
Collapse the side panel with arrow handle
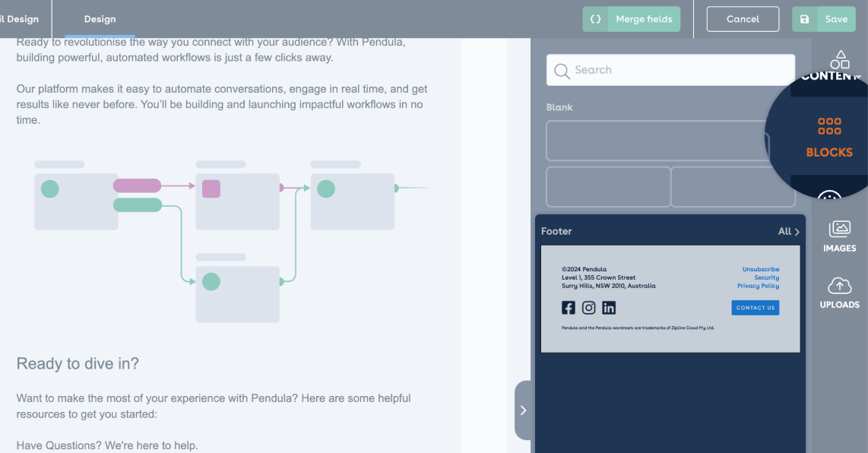tap(523, 410)
